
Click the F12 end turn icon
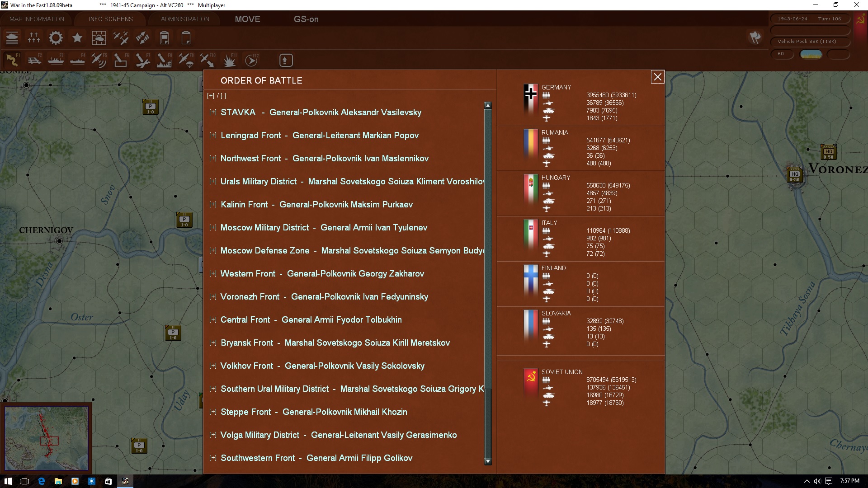(x=251, y=60)
